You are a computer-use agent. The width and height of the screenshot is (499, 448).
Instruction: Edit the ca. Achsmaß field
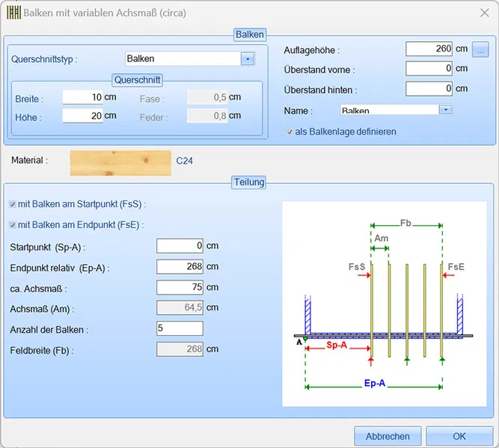coord(180,288)
